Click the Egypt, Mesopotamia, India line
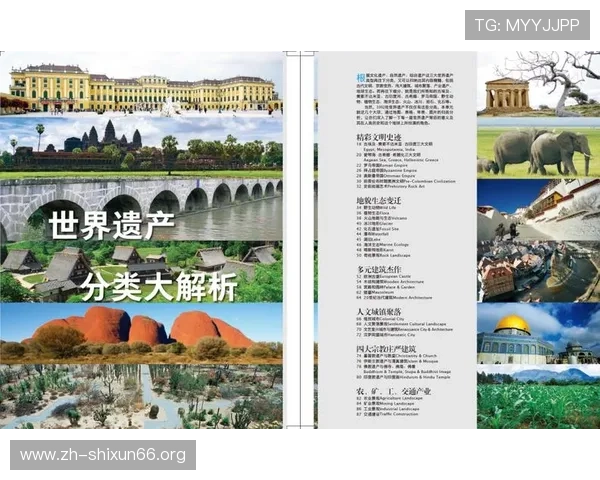 (389, 149)
